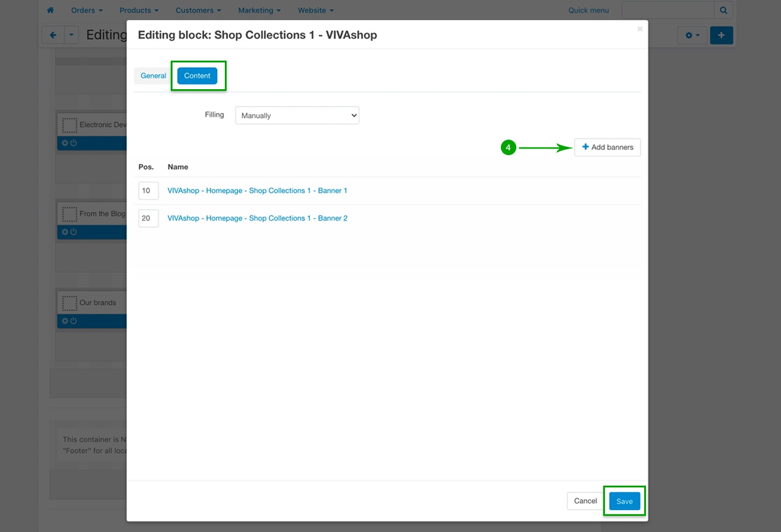Click the home icon in top navigation
The image size is (781, 532).
51,10
